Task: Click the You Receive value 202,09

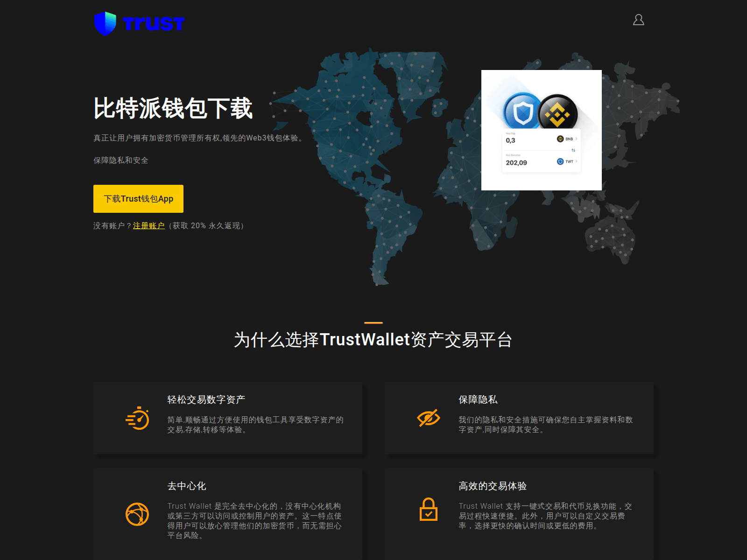Action: click(516, 162)
